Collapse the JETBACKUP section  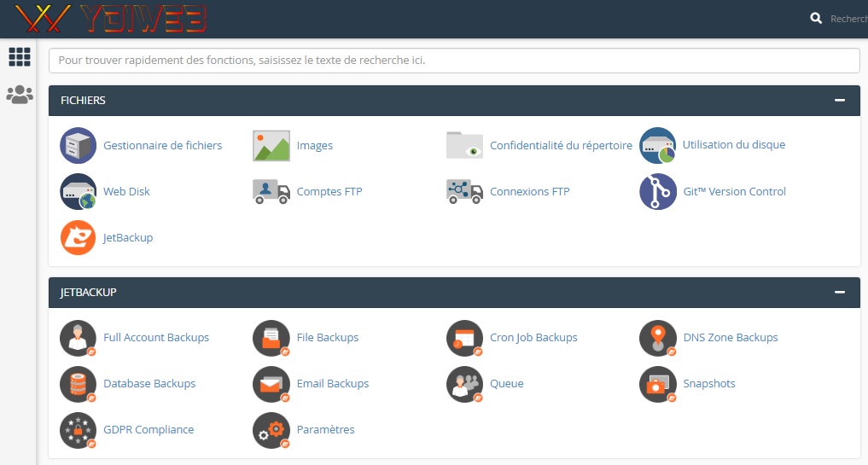coord(840,293)
